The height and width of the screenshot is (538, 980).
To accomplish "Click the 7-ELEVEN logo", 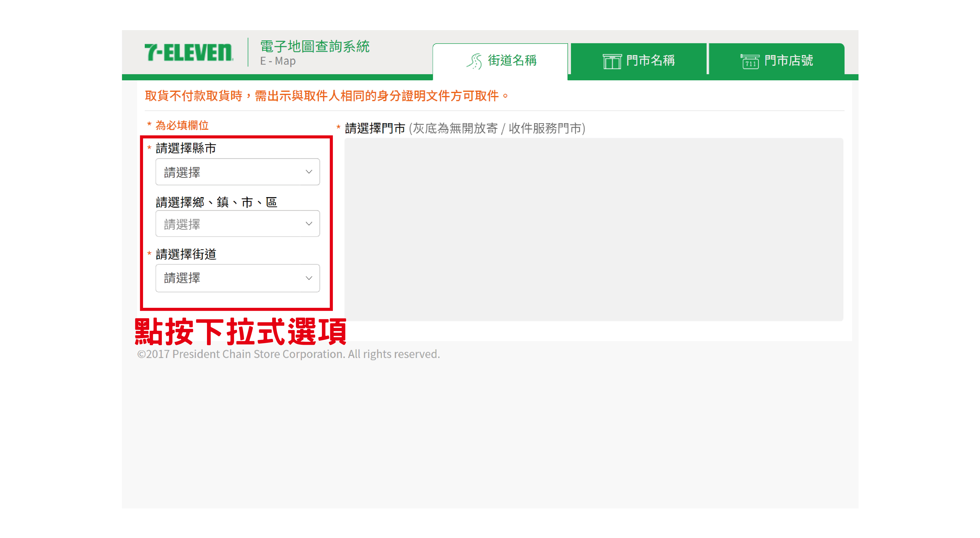I will pyautogui.click(x=189, y=52).
